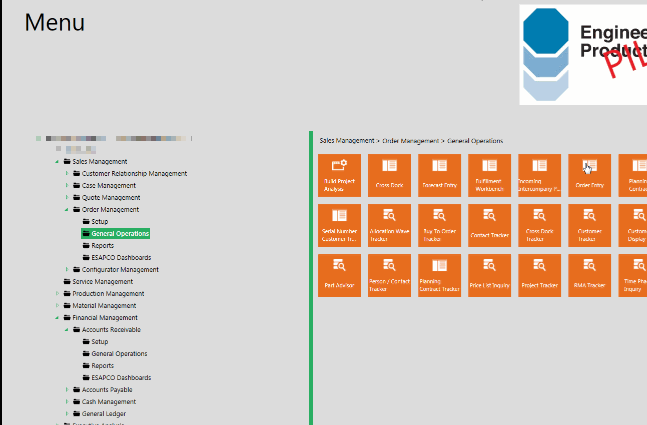Open the RMA Tracker tile
The width and height of the screenshot is (647, 425).
[x=589, y=275]
